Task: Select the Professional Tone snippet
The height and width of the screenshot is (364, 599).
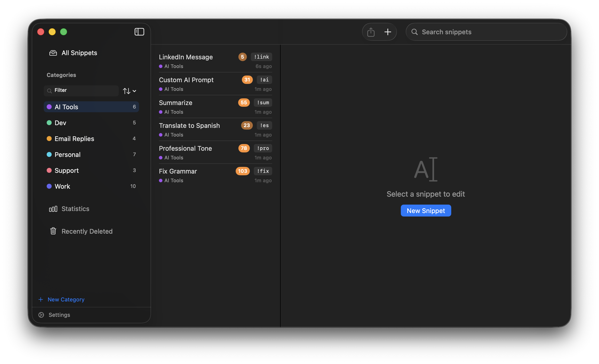Action: pos(215,152)
